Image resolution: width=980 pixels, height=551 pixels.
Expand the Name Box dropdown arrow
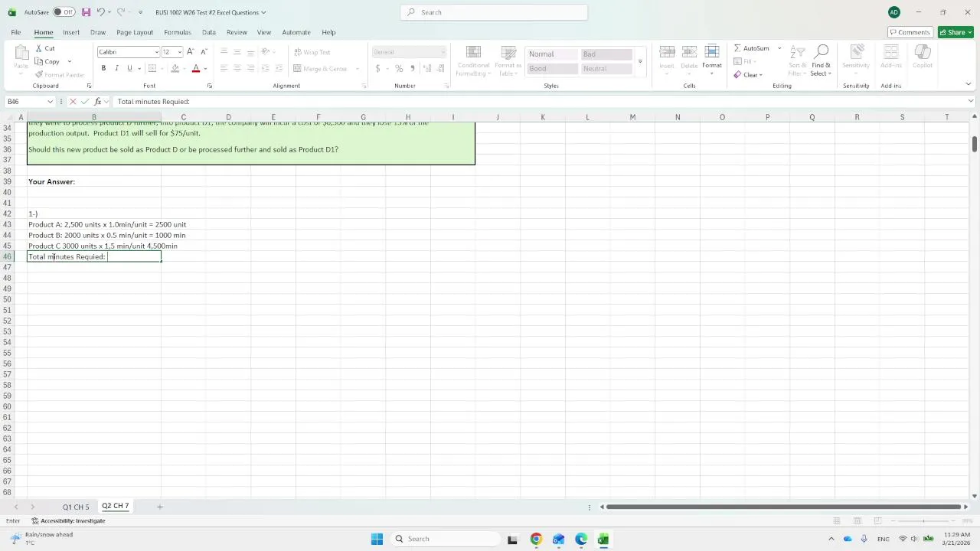(x=51, y=101)
